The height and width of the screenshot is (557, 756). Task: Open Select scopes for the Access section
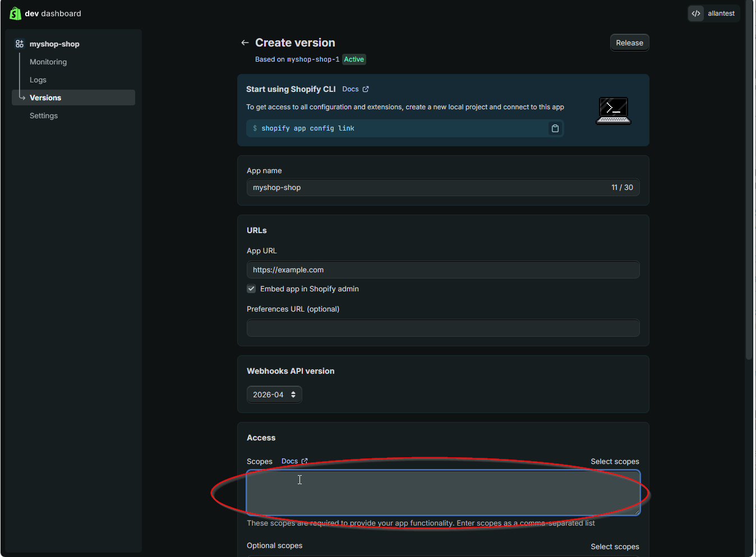(x=615, y=461)
